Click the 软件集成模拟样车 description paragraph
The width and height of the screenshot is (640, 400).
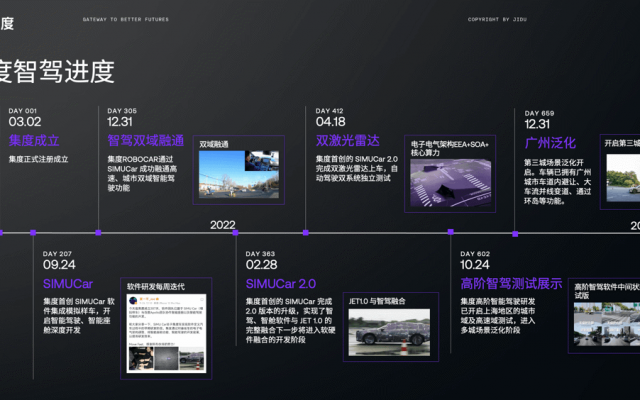pyautogui.click(x=79, y=316)
